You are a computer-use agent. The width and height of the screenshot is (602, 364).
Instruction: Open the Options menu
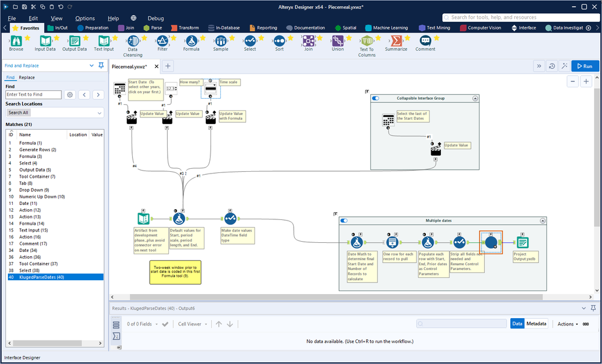pos(85,18)
